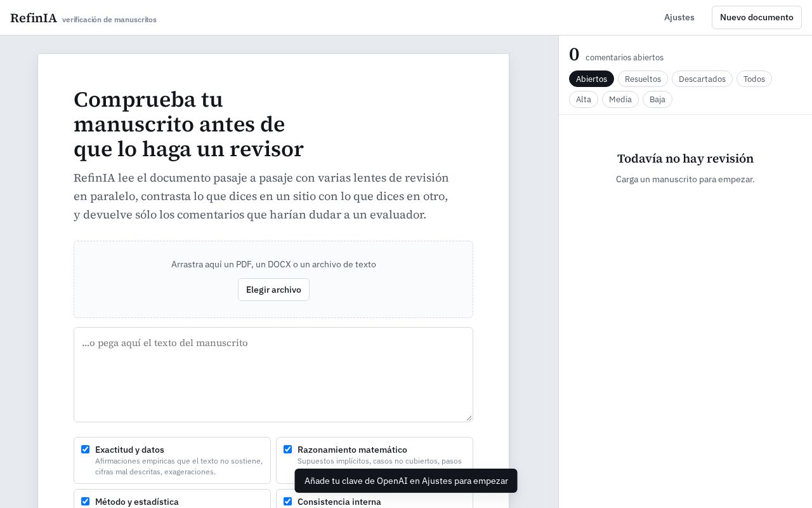The image size is (812, 508).
Task: Select the Abiertos filter tab
Action: tap(591, 79)
